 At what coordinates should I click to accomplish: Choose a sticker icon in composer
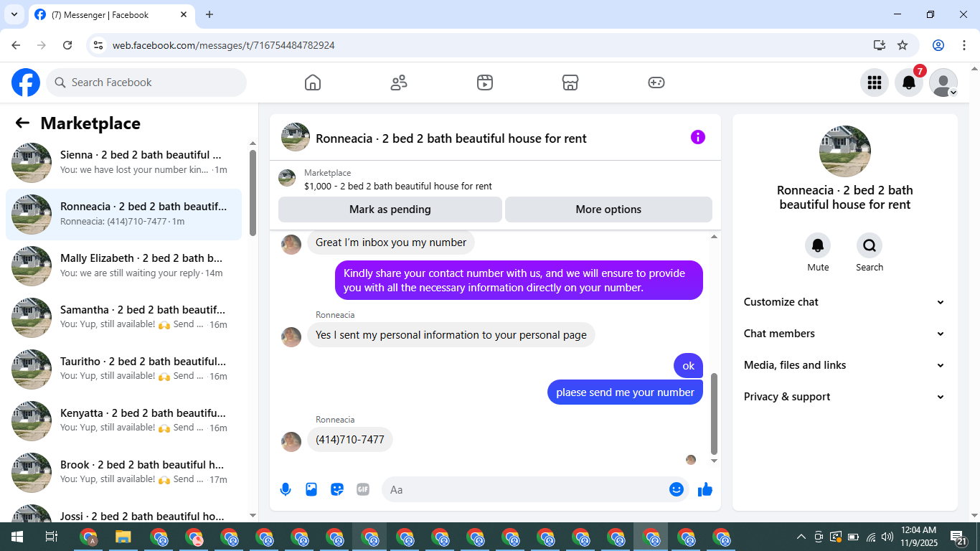tap(337, 489)
